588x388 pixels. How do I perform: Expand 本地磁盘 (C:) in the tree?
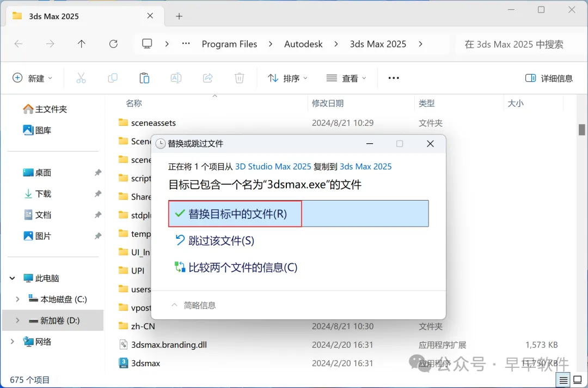coord(17,299)
